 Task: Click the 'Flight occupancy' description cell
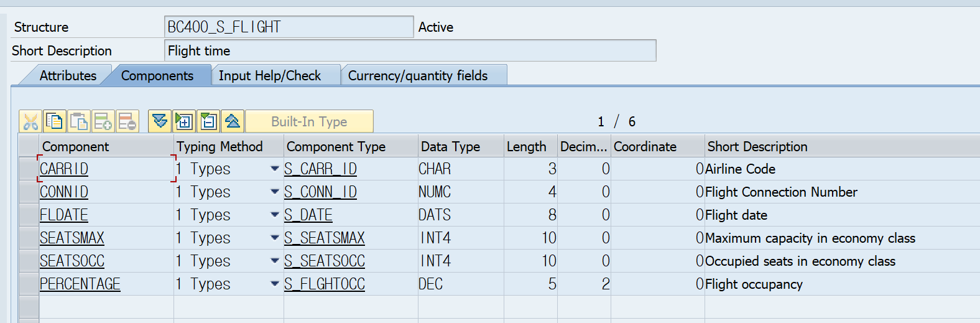843,284
